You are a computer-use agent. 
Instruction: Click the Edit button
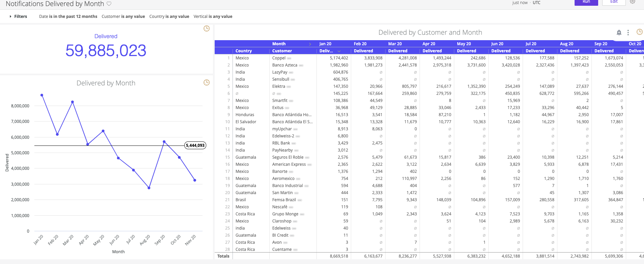tap(614, 2)
